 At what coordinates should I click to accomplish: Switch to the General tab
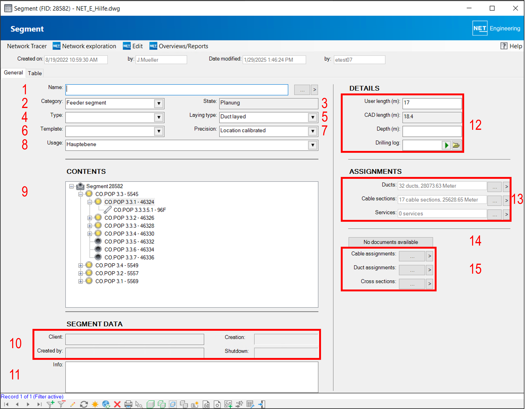[13, 73]
